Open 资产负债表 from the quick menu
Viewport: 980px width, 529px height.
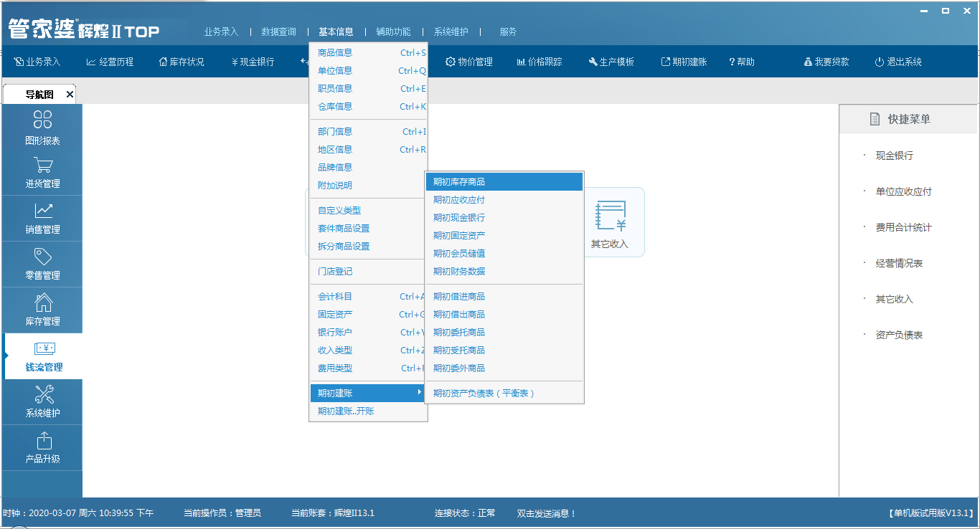[899, 335]
